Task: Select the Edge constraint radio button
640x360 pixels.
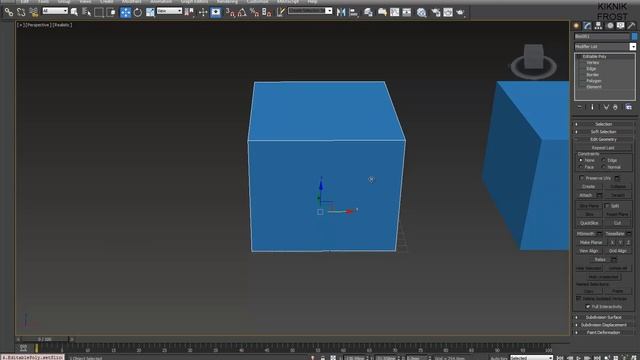Action: 604,160
